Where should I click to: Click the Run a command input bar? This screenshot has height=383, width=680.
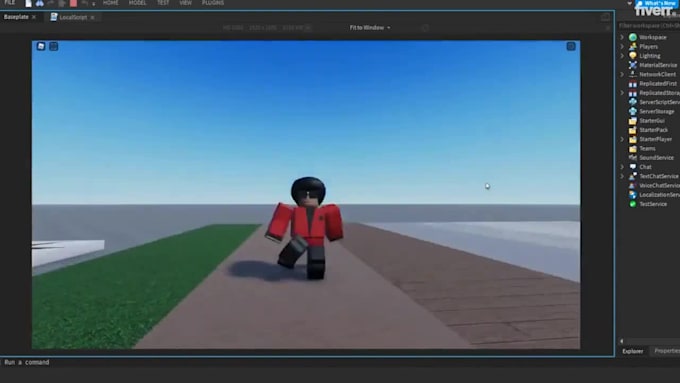(x=306, y=362)
